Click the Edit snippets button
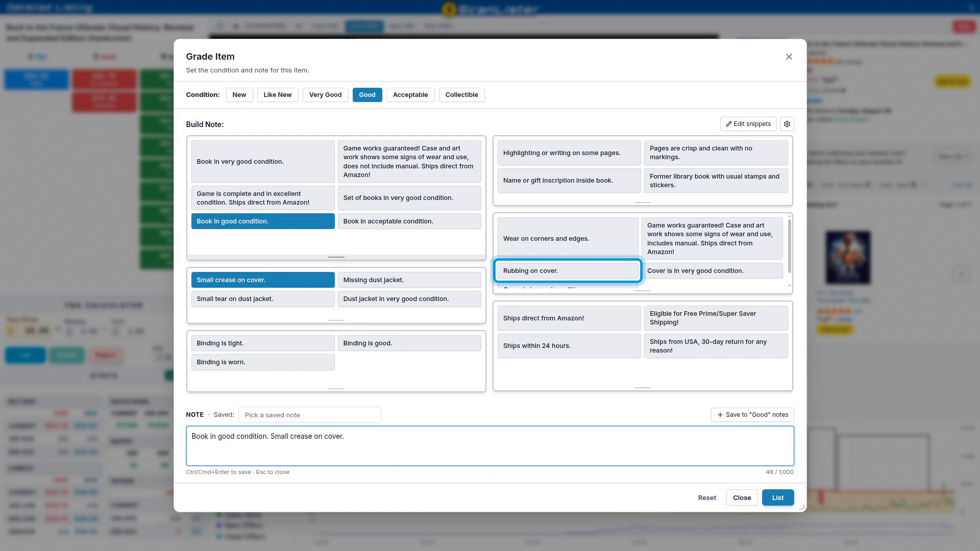This screenshot has width=980, height=551. point(748,124)
